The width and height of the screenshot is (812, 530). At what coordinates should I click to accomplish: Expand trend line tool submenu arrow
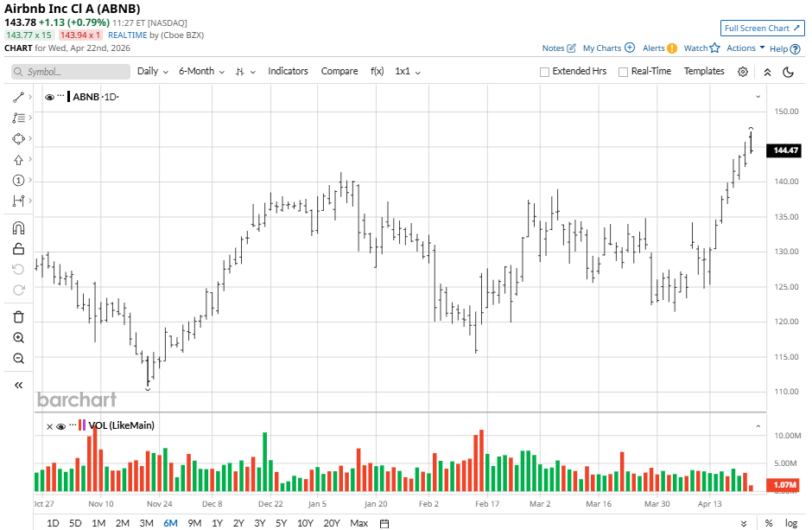point(30,97)
